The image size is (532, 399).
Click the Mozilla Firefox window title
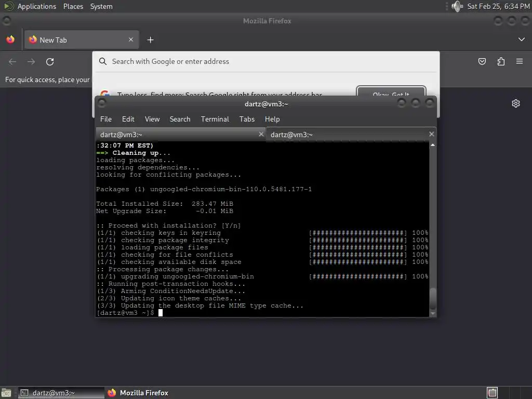tap(267, 21)
